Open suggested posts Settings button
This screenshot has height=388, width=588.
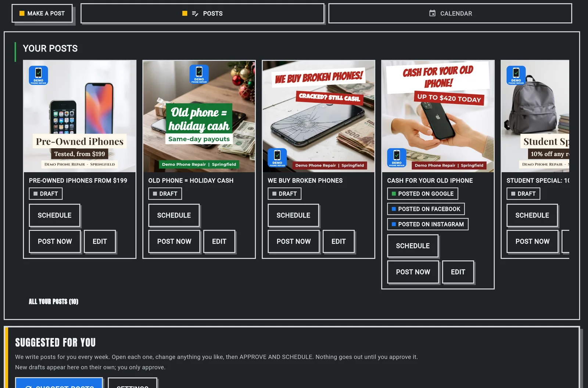tap(133, 383)
